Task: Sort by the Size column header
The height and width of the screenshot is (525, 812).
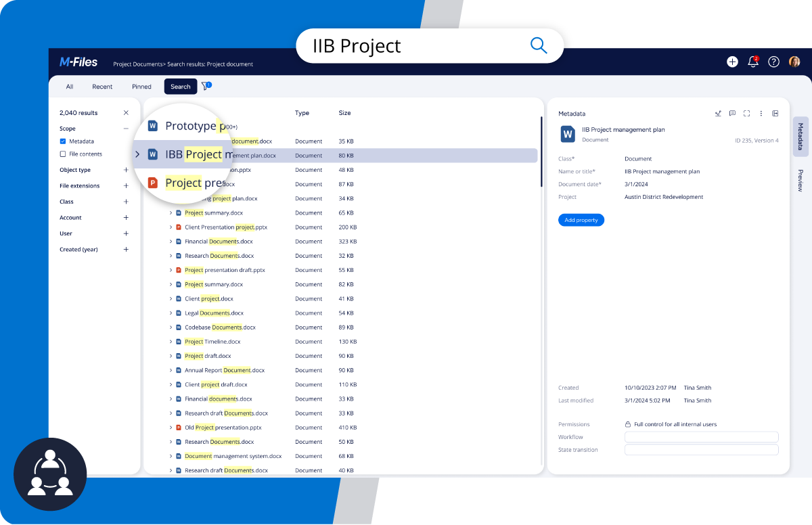Action: [x=344, y=113]
